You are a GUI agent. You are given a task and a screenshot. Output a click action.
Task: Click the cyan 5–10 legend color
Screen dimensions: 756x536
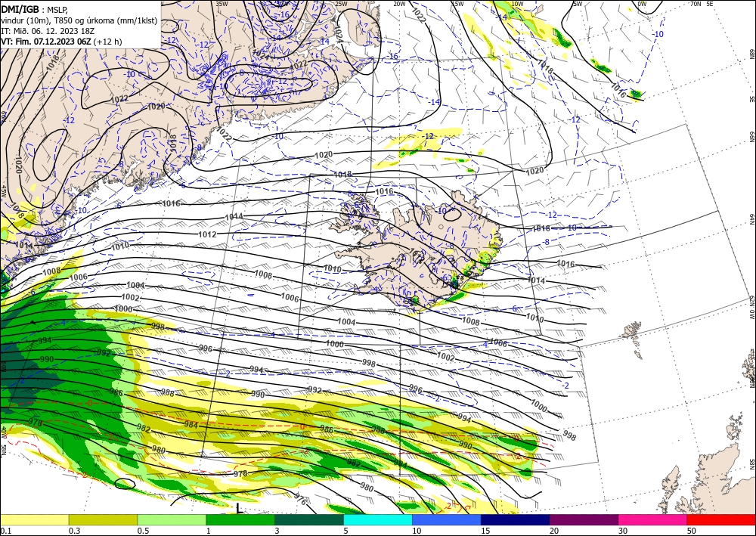coord(378,519)
